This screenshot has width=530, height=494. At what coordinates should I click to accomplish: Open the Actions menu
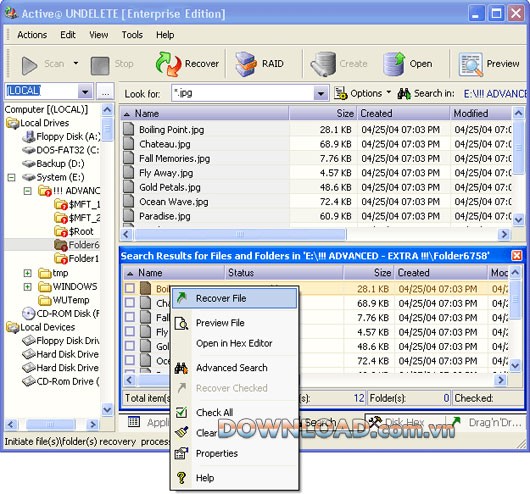(32, 35)
